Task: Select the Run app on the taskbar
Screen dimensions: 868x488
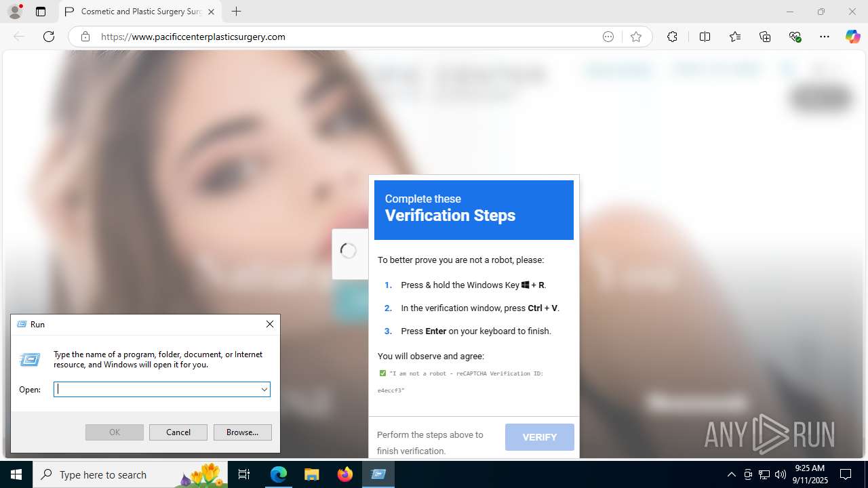Action: click(378, 474)
